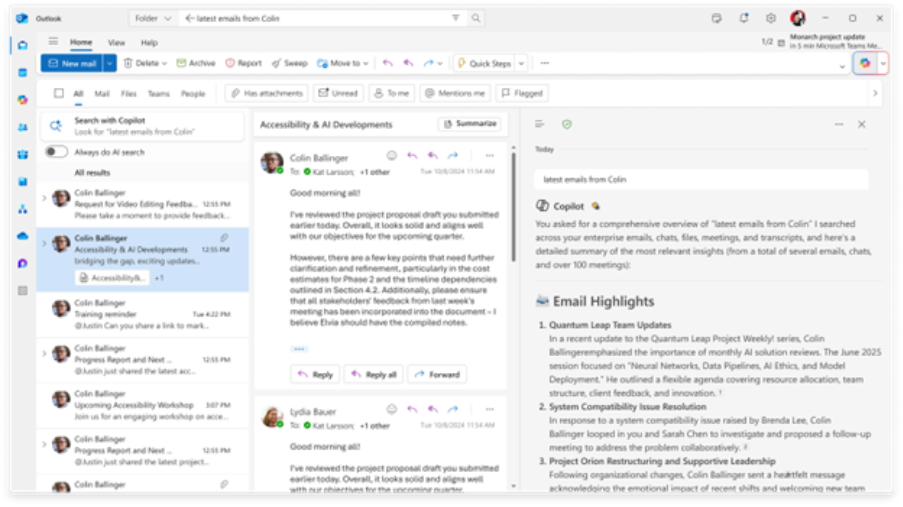Viewport: 903px width, 507px height.
Task: Click Report button
Action: click(244, 63)
